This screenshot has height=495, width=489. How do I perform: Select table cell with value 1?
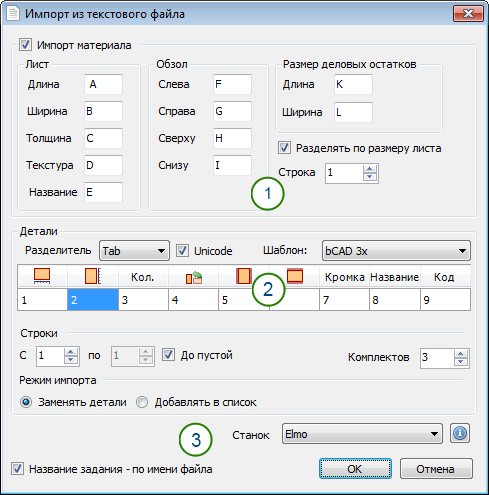(x=42, y=300)
